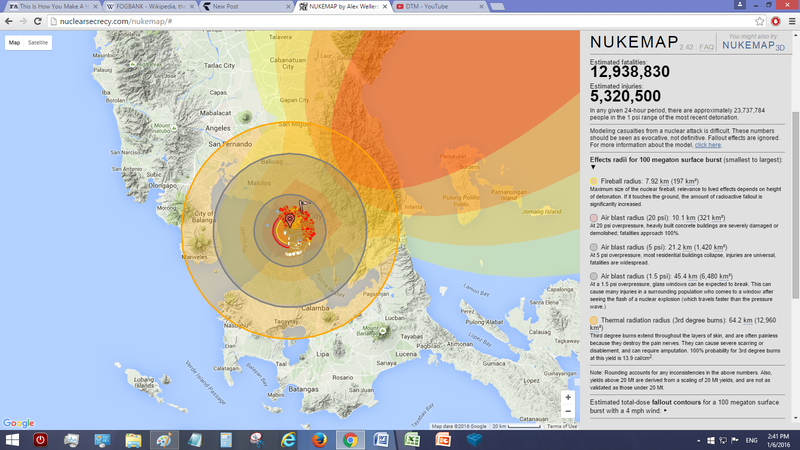Switch to FOGBANK - Wikipedia tab
Screen dimensions: 800x450
149,6
